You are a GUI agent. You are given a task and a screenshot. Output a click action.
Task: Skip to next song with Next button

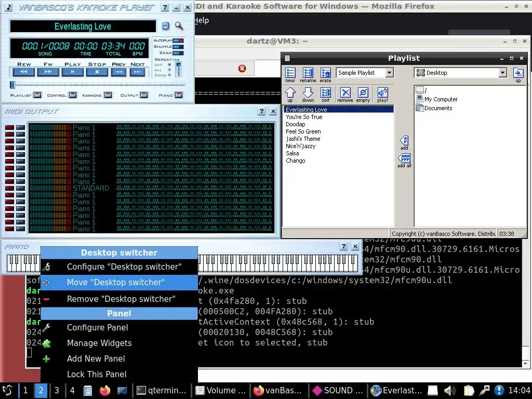137,72
